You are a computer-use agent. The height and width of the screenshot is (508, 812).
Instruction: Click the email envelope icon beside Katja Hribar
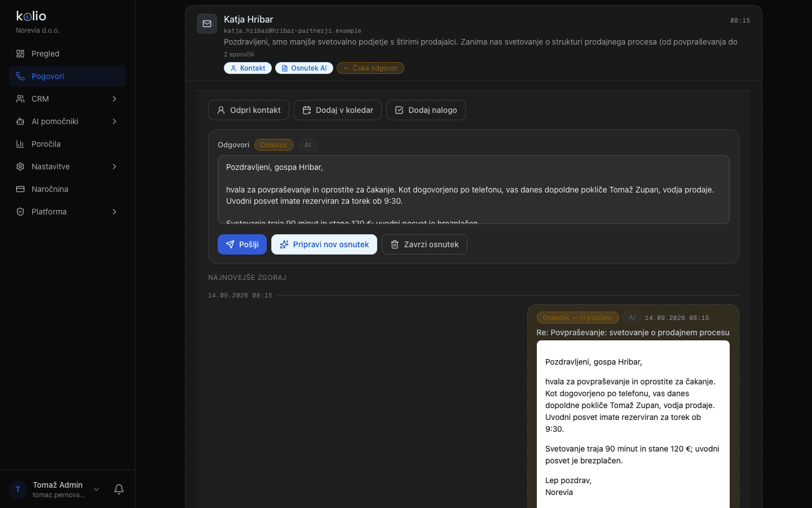click(x=207, y=24)
